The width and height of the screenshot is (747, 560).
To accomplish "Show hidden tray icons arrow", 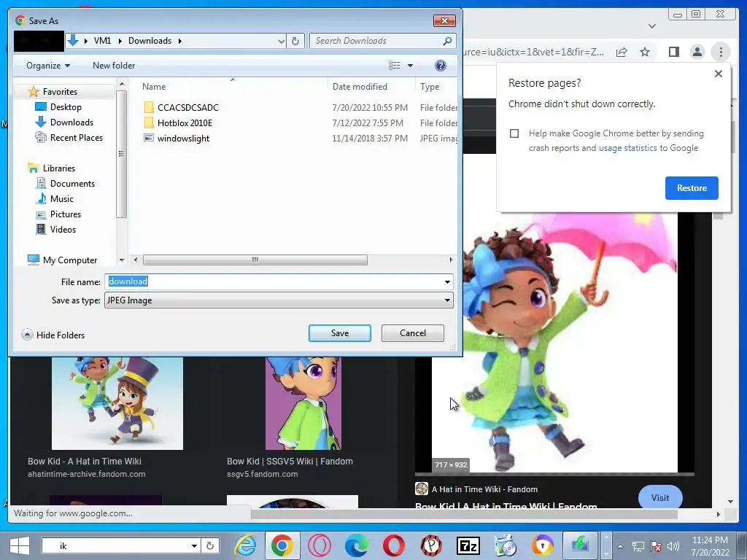I will click(620, 546).
